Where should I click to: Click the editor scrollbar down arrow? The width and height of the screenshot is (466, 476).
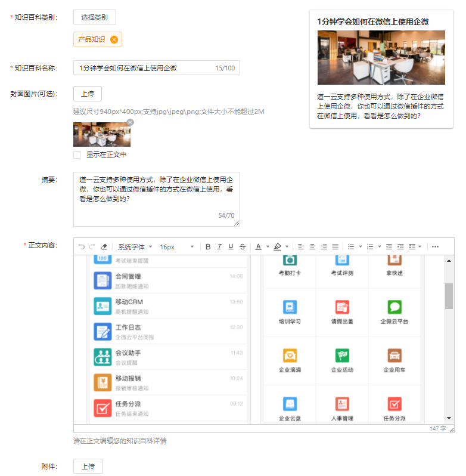pyautogui.click(x=449, y=418)
